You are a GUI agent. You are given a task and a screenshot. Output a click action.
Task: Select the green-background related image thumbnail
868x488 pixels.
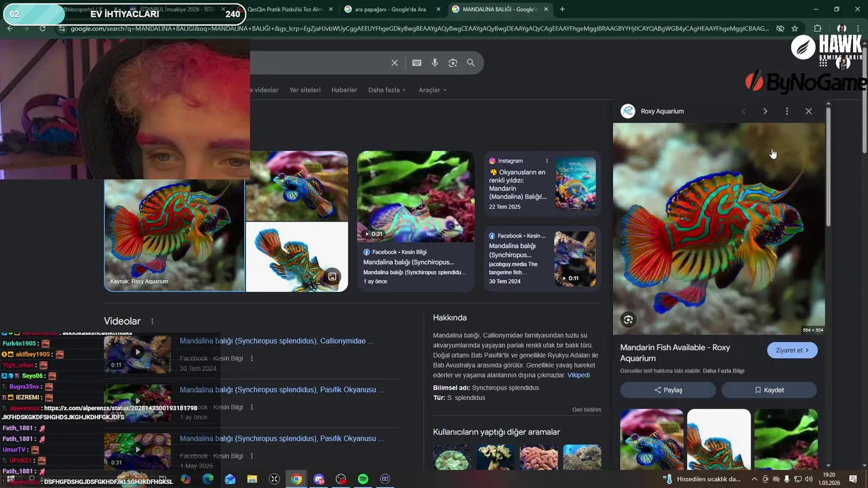tap(786, 439)
